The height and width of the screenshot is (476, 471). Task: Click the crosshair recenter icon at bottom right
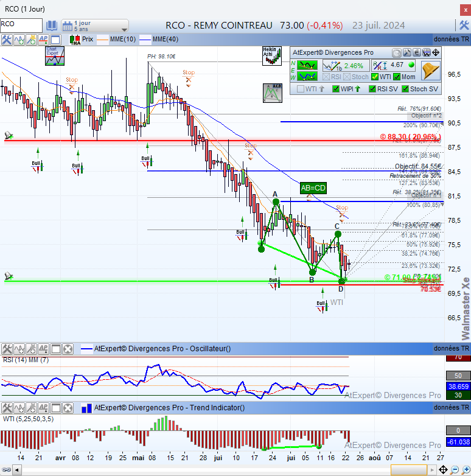tap(444, 471)
